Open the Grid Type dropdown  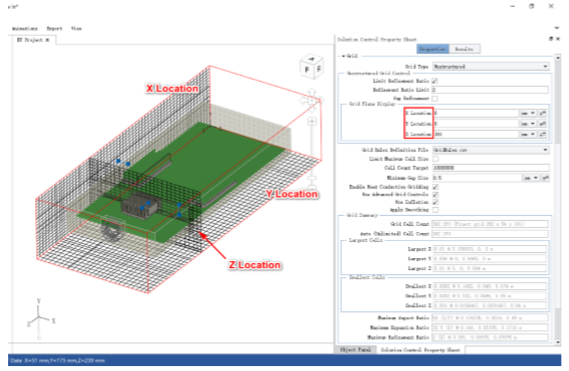pyautogui.click(x=491, y=66)
